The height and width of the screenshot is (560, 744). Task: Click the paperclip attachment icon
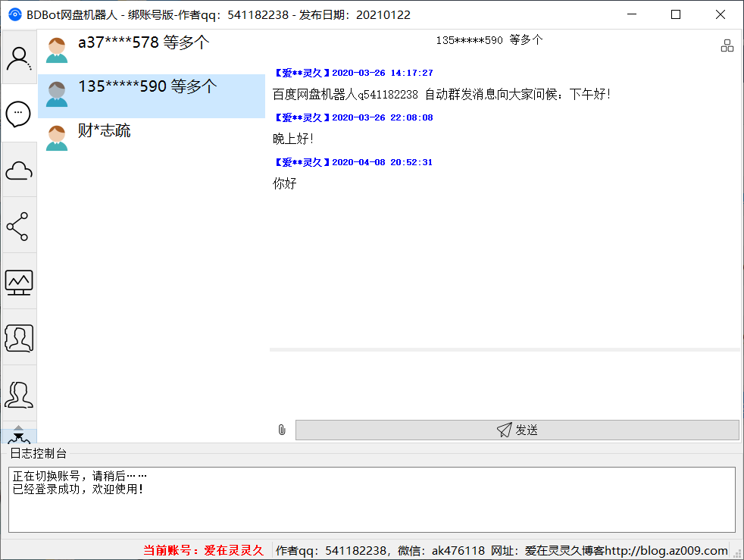click(282, 430)
